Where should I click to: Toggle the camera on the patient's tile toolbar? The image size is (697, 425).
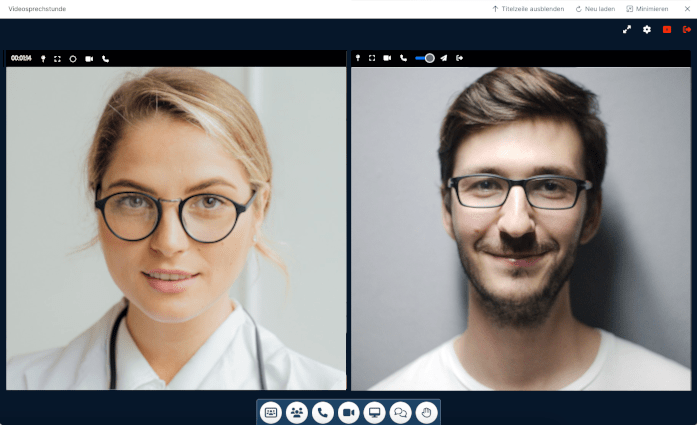point(387,58)
